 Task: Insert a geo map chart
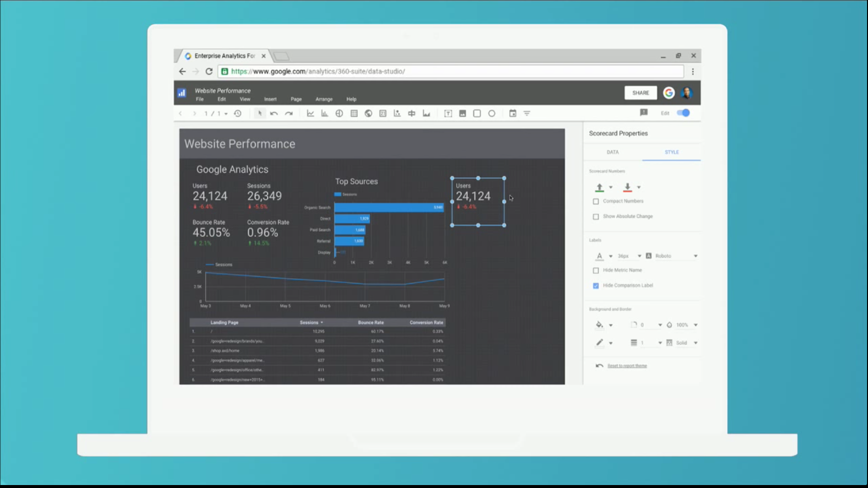[368, 113]
